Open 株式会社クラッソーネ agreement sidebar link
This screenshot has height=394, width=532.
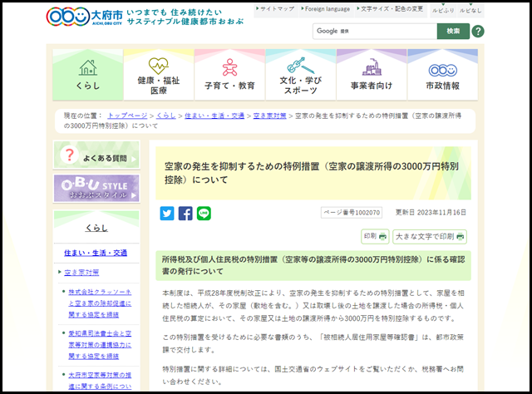100,303
